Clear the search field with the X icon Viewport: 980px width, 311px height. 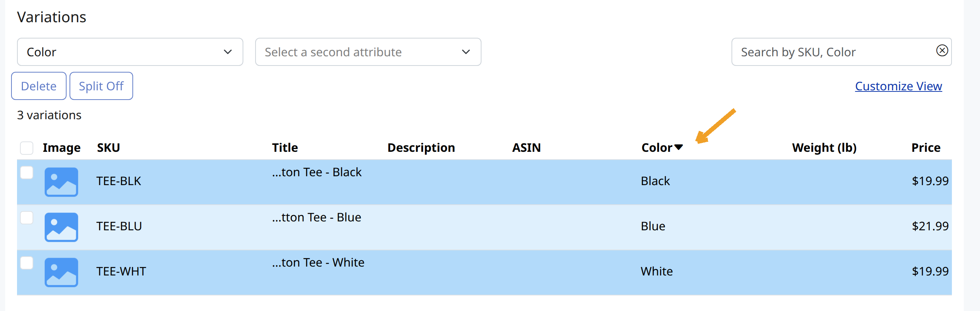[942, 51]
